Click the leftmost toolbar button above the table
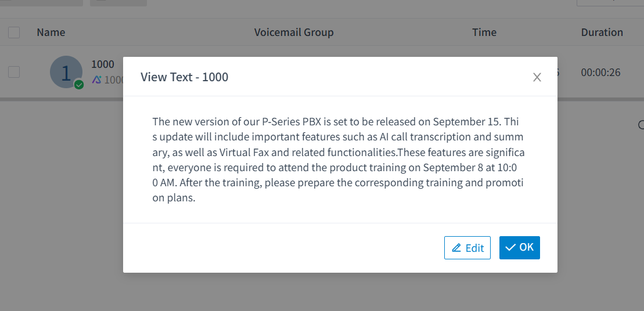The image size is (644, 311). [x=41, y=2]
